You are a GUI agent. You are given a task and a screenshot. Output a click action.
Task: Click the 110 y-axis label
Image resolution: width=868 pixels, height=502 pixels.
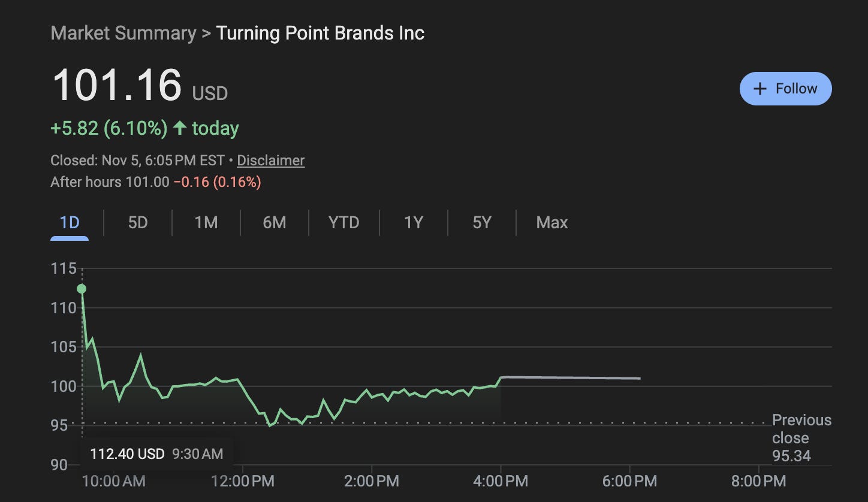64,308
